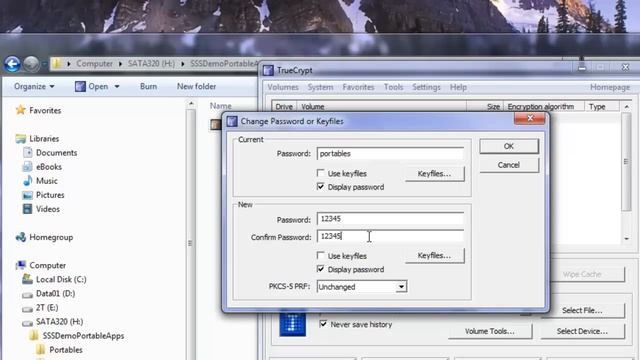Click the Documents library icon
This screenshot has width=640, height=360.
[x=27, y=153]
